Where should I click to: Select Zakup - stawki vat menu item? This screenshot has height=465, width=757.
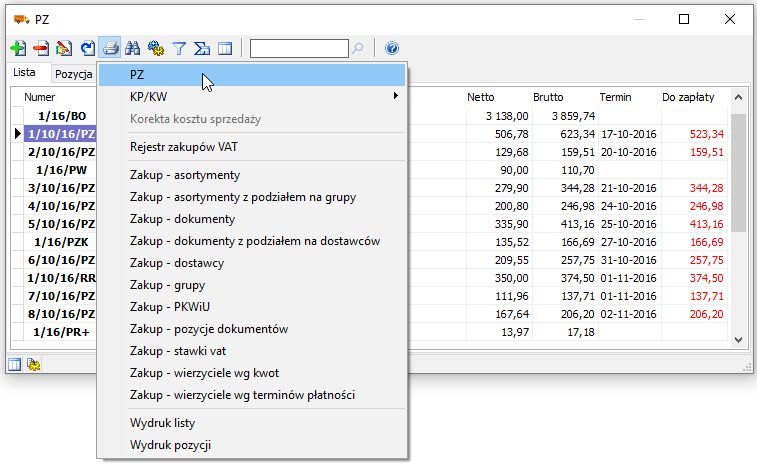[x=252, y=351]
